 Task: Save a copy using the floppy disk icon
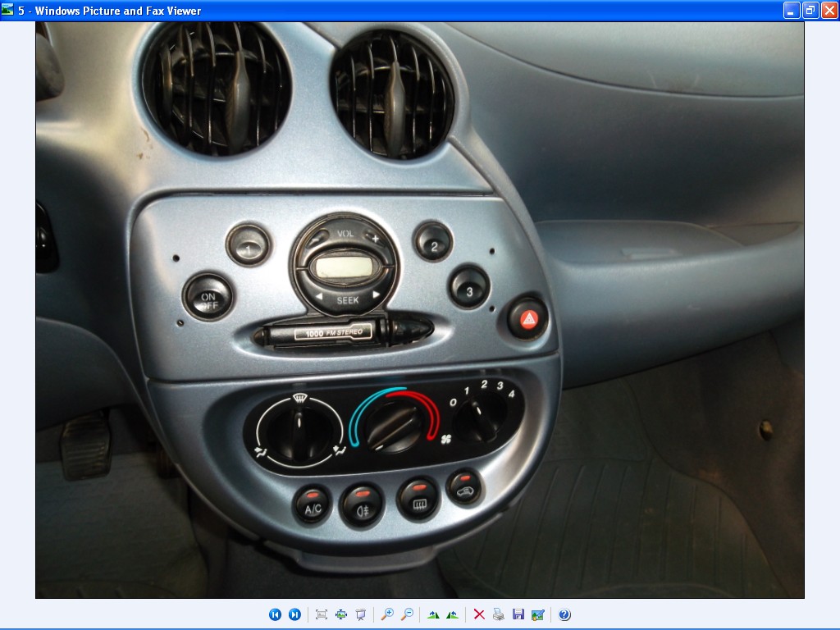(518, 614)
